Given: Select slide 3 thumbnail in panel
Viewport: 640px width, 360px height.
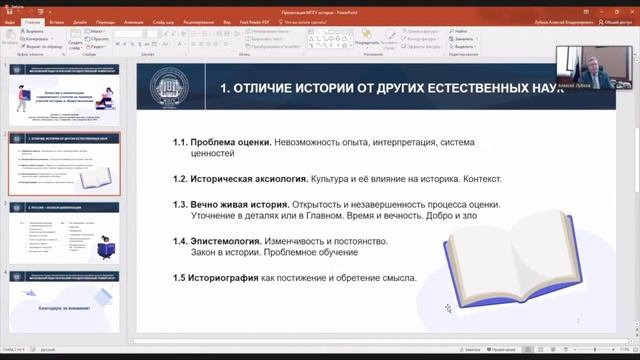Looking at the screenshot, I should pyautogui.click(x=64, y=233).
